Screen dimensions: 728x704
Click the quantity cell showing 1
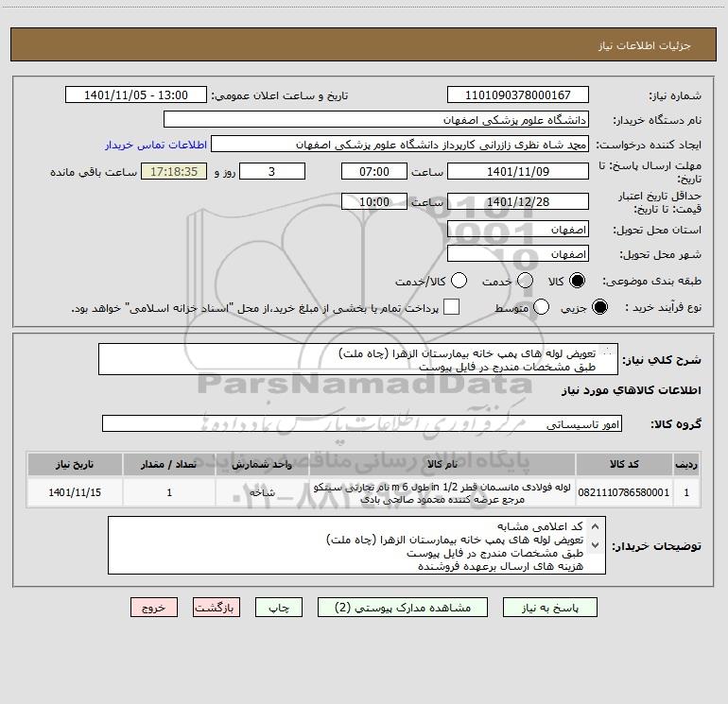pyautogui.click(x=169, y=492)
